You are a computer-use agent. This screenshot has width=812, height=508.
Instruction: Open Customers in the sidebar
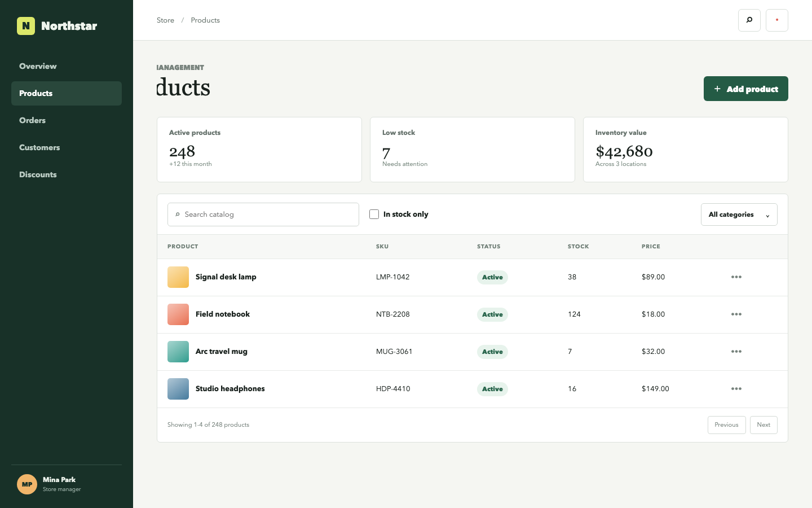pyautogui.click(x=67, y=147)
